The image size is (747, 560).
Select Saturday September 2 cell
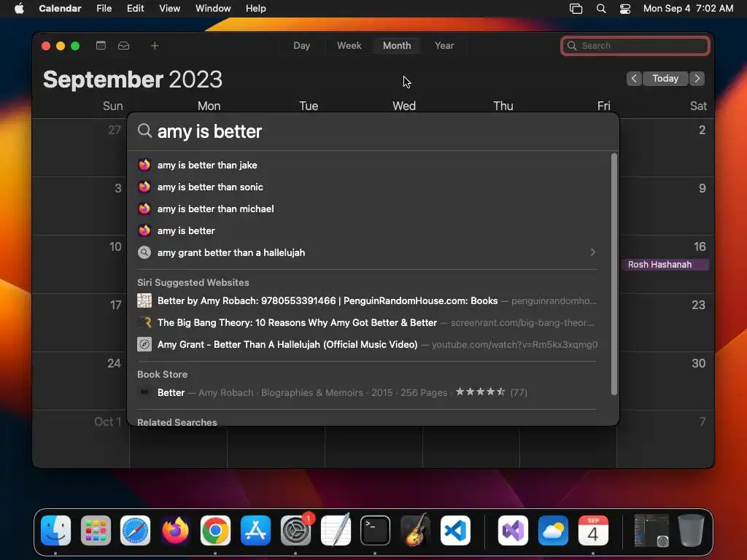click(x=666, y=147)
